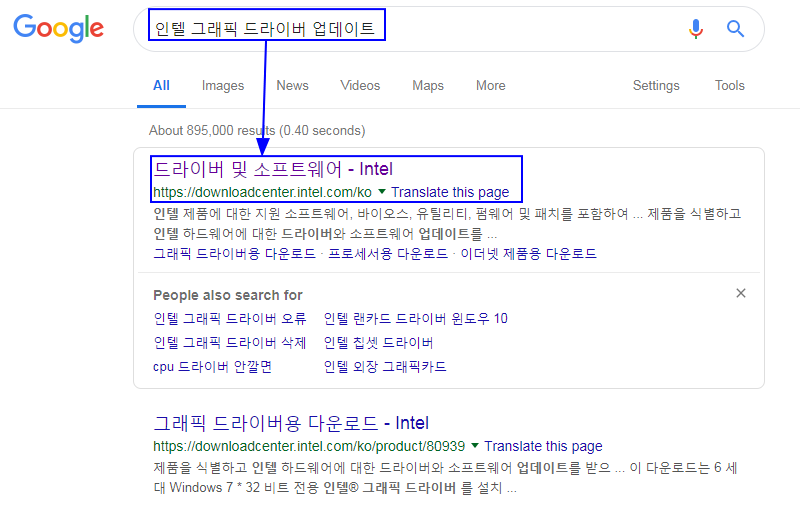The width and height of the screenshot is (800, 511).
Task: Search for 인텔 랜카드 드라이버 윈도우 10
Action: (416, 319)
